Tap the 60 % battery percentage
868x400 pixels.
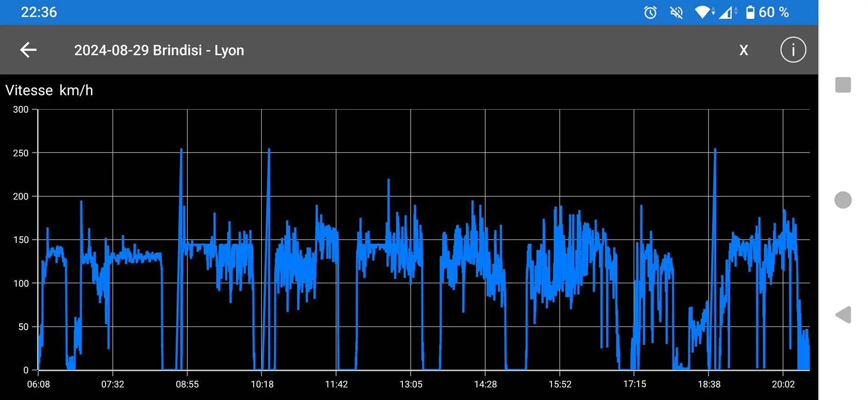click(x=774, y=12)
